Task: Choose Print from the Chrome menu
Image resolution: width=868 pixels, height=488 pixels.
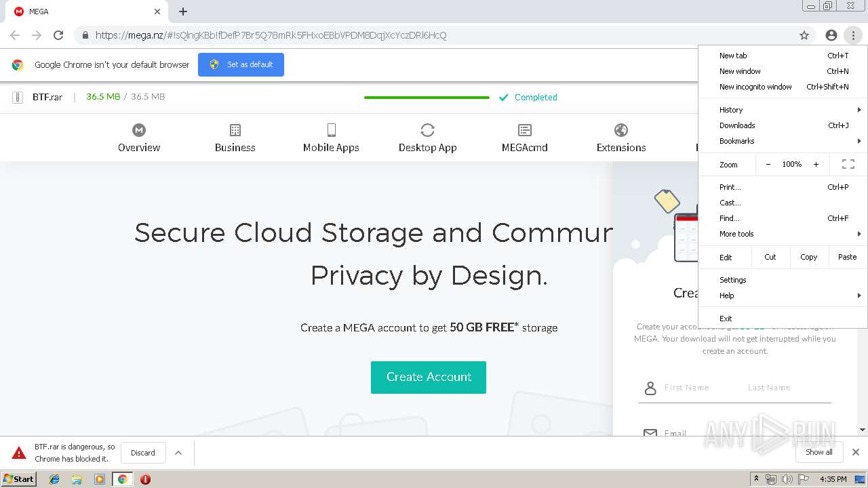Action: point(783,187)
